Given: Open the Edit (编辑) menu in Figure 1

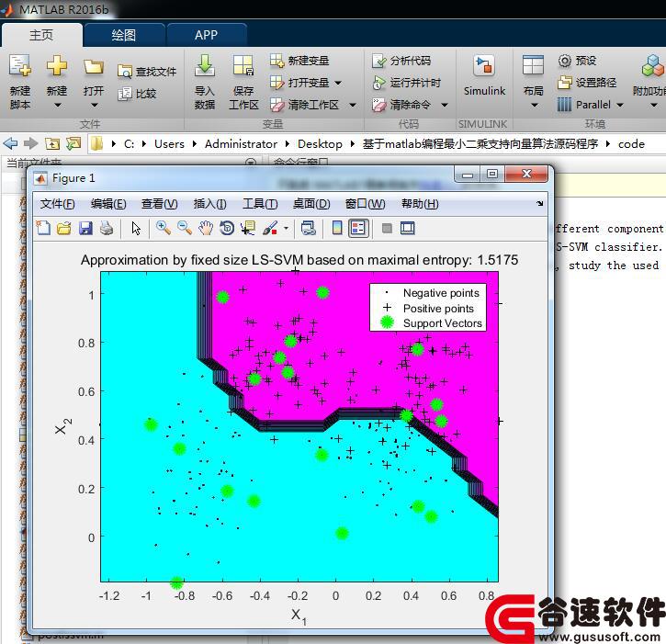Looking at the screenshot, I should click(108, 204).
